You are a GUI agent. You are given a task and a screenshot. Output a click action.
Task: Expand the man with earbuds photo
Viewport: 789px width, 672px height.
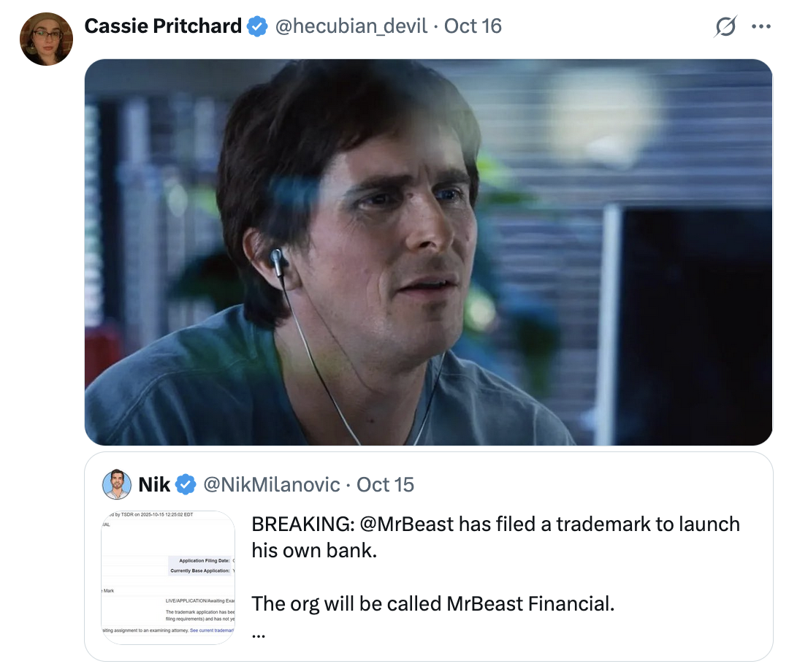click(x=428, y=252)
